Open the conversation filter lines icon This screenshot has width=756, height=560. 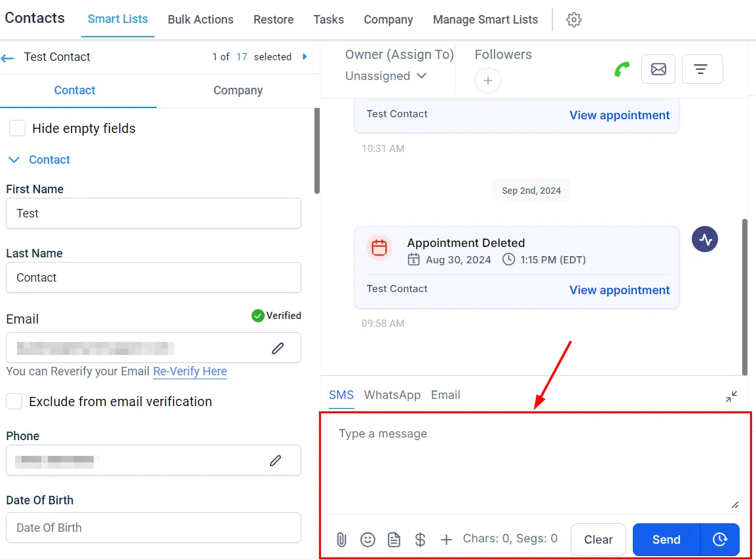pyautogui.click(x=702, y=69)
